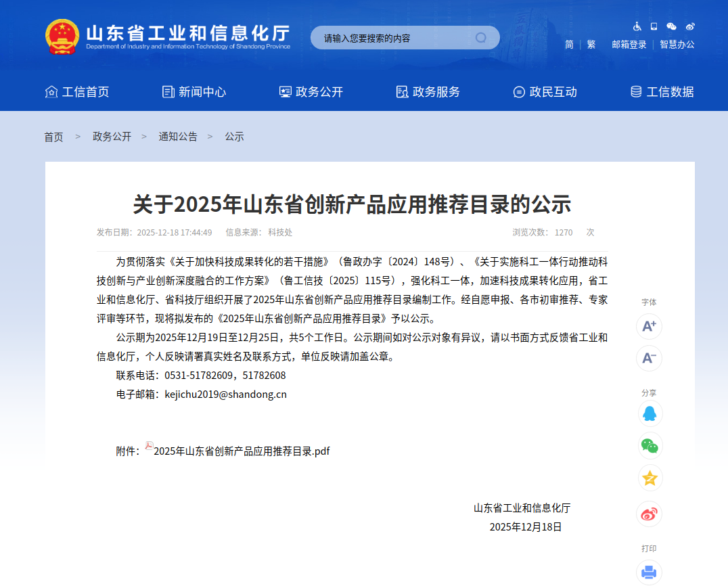Viewport: 728px width, 586px height.
Task: Download the 2025年山东省创新产品应用推荐目录 PDF attachment
Action: [x=242, y=451]
